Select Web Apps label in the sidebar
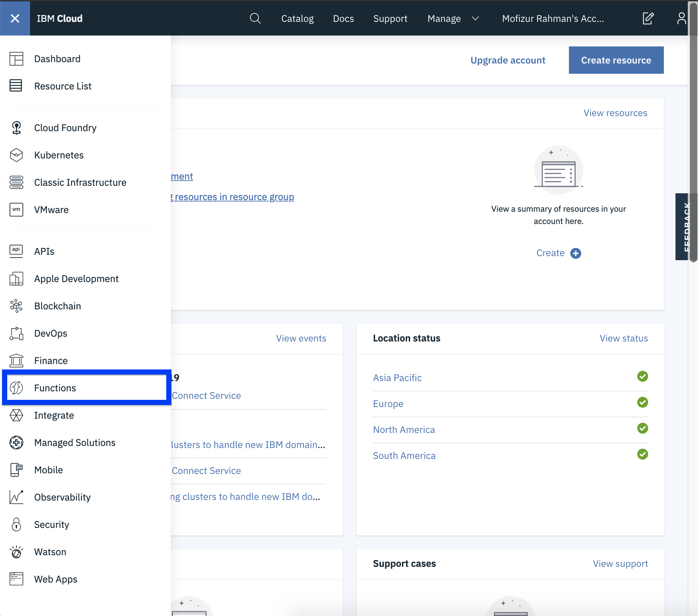 [56, 579]
